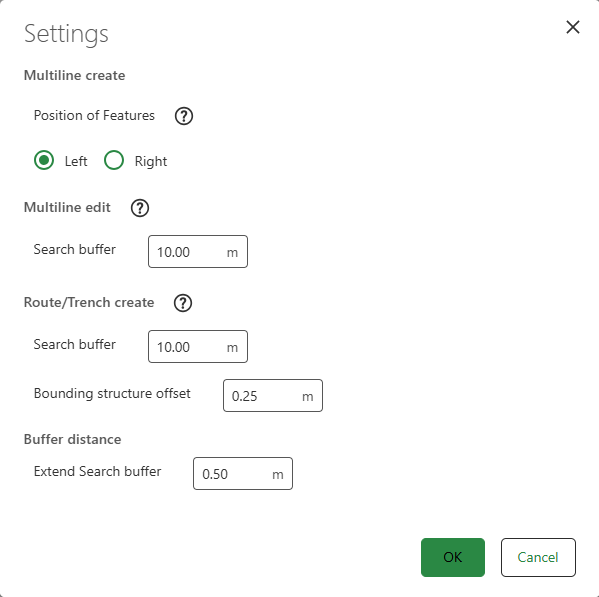Viewport: 599px width, 597px height.
Task: Click Bounding structure offset input field
Action: point(273,395)
